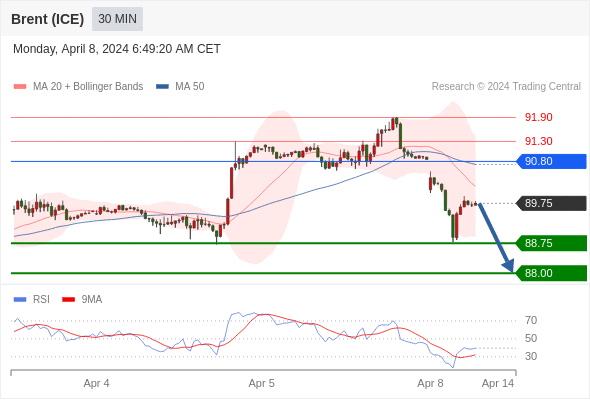Select the 90.80 blue pivot price tag
This screenshot has height=400, width=590.
(551, 161)
